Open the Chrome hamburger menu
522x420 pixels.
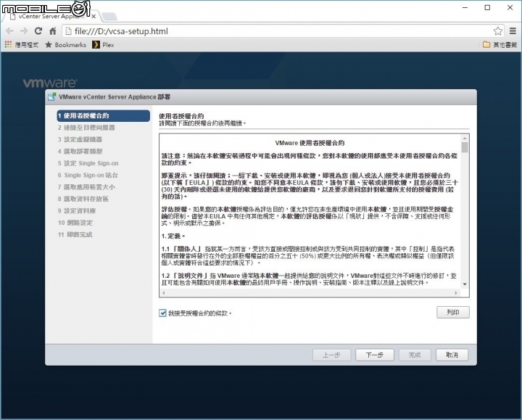pos(513,31)
